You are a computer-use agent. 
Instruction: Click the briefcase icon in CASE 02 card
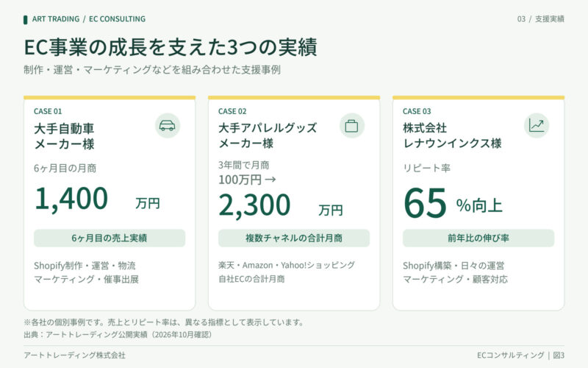point(351,125)
